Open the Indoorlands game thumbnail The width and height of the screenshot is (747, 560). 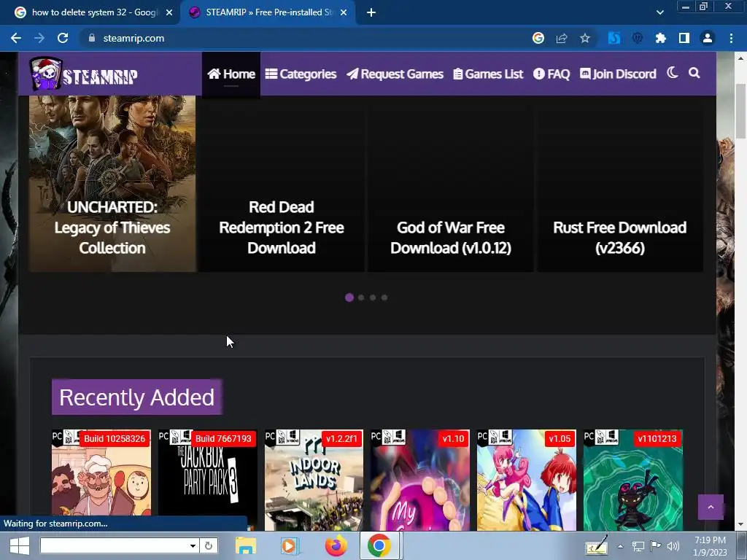point(314,480)
